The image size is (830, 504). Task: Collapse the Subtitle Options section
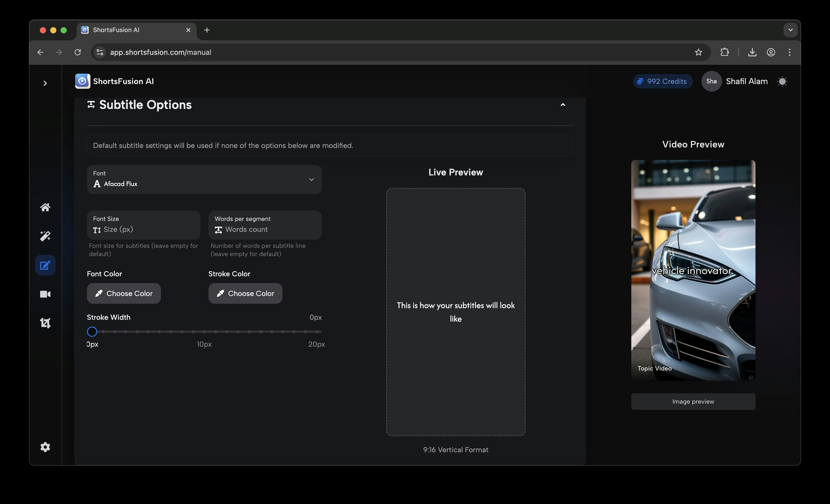click(562, 105)
